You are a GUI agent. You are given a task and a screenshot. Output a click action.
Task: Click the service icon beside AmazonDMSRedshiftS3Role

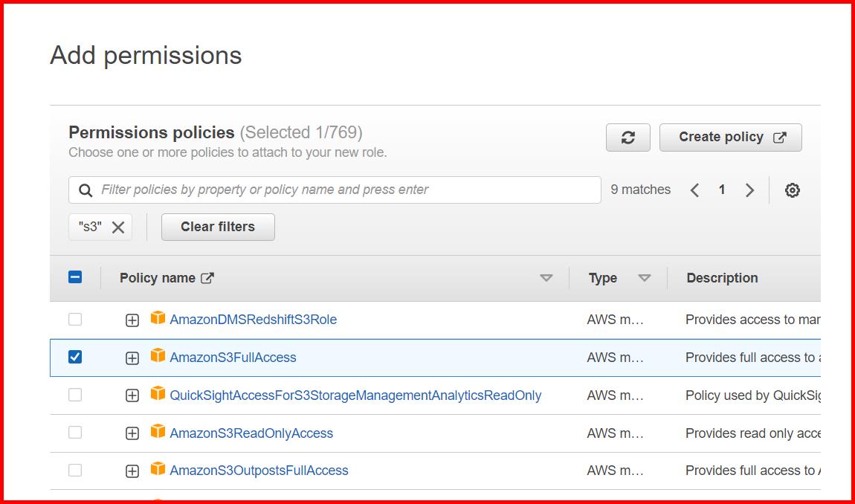coord(157,319)
